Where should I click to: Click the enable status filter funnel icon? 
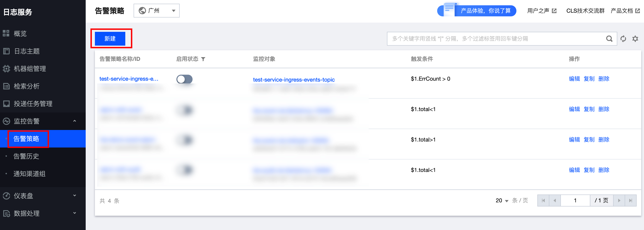pyautogui.click(x=203, y=59)
